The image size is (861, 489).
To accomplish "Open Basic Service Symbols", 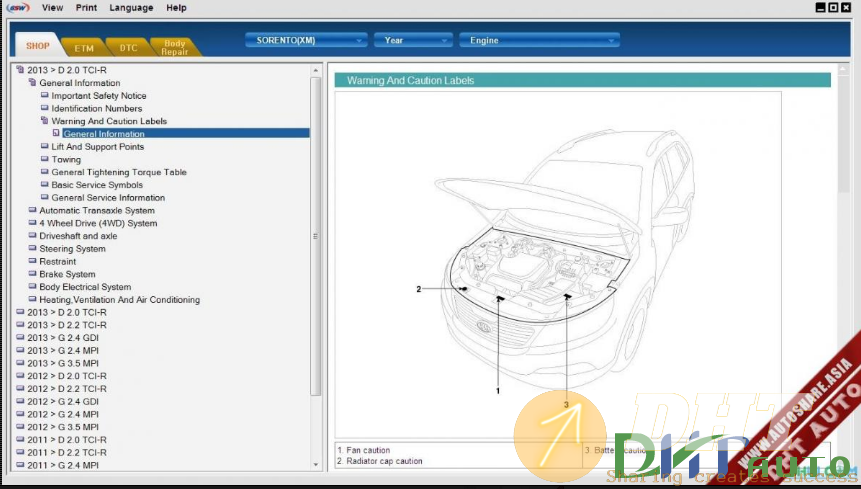I will 97,185.
